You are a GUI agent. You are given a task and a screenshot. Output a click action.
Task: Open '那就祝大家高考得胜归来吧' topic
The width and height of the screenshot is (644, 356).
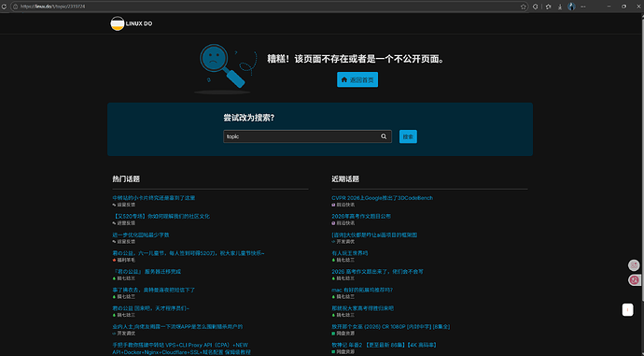pos(362,308)
